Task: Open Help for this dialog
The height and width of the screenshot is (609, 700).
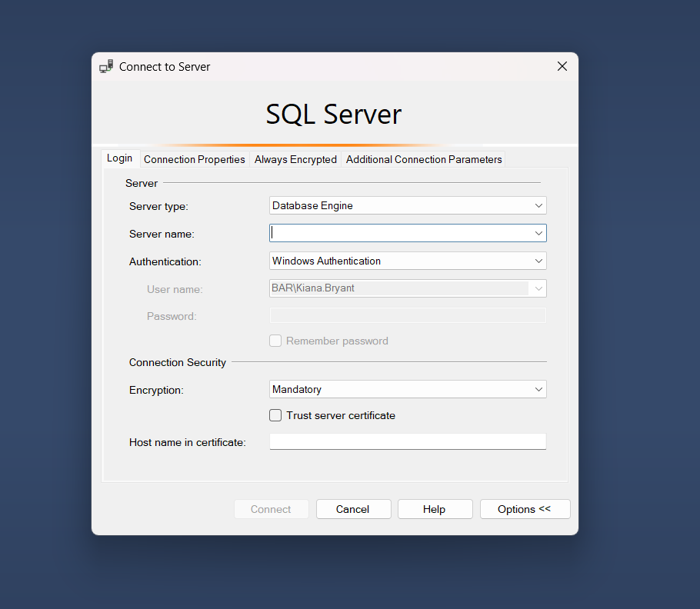Action: (435, 509)
